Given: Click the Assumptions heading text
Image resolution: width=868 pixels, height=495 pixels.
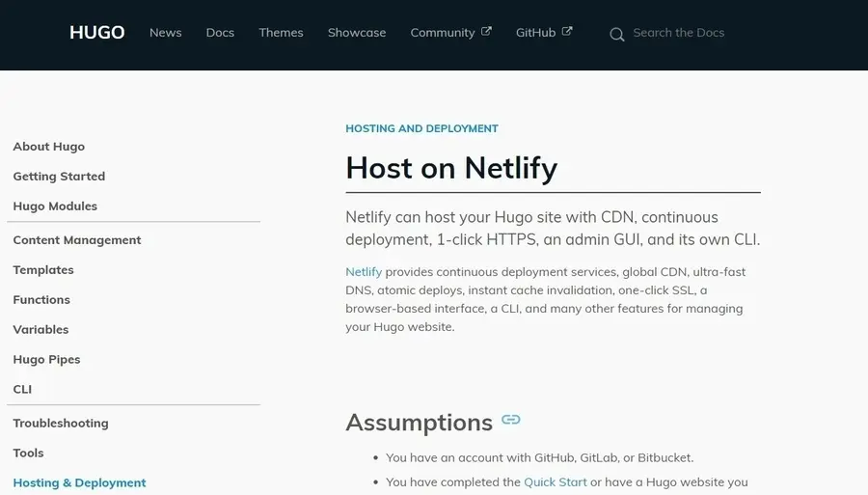Looking at the screenshot, I should click(x=420, y=423).
